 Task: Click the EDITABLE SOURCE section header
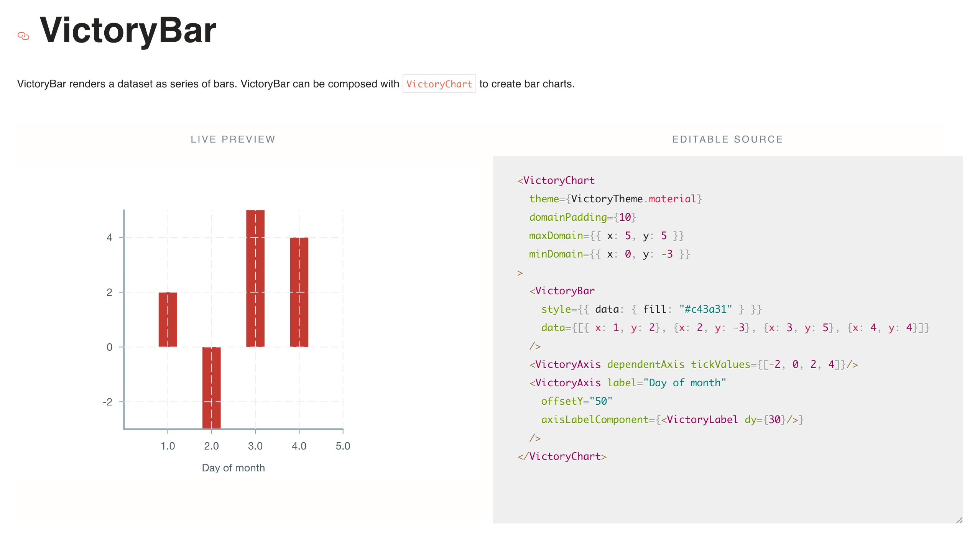tap(727, 139)
